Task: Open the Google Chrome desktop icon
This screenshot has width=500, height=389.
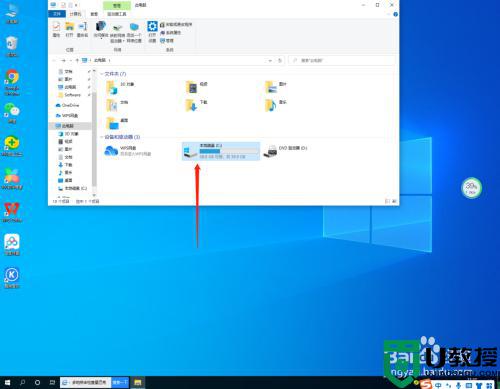Action: click(12, 82)
